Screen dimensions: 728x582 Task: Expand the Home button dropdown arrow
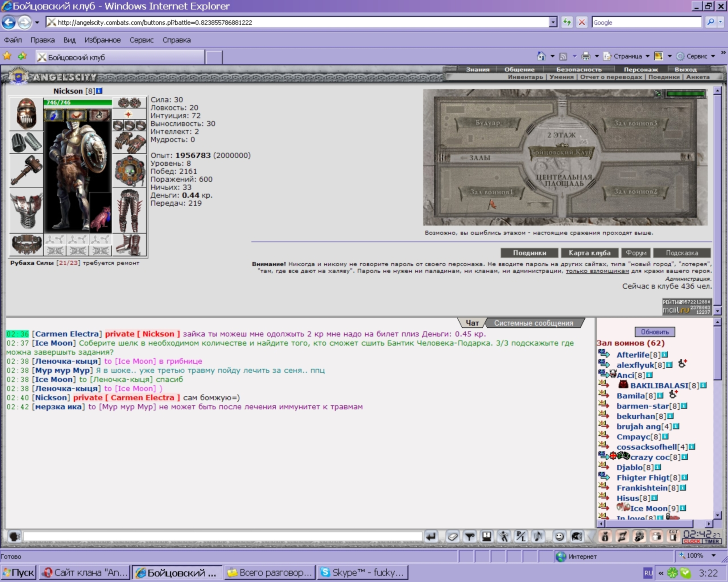pyautogui.click(x=552, y=56)
